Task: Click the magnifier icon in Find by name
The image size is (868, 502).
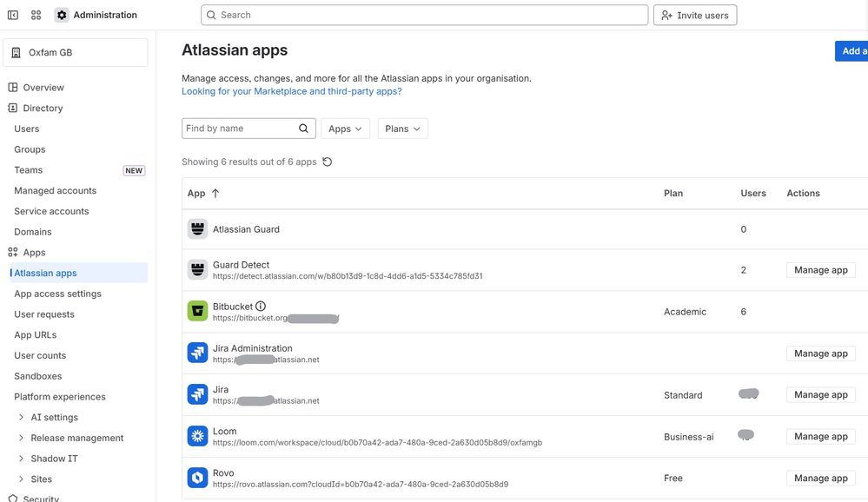Action: 303,129
